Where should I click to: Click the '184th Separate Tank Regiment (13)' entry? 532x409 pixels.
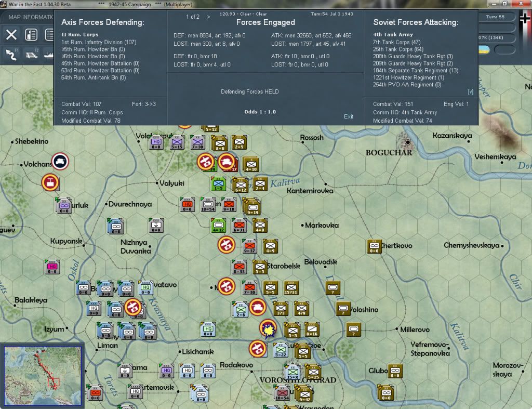[x=416, y=70]
